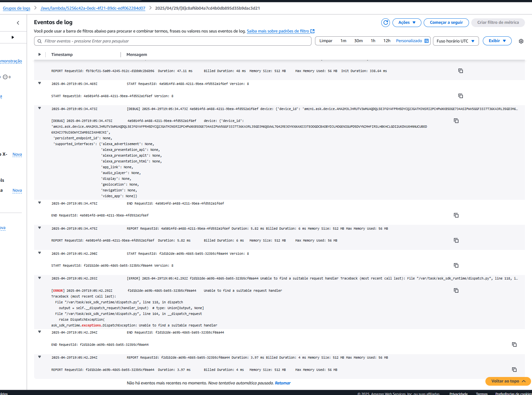Click Criar filtro de métrica button
The image size is (532, 395).
point(498,23)
